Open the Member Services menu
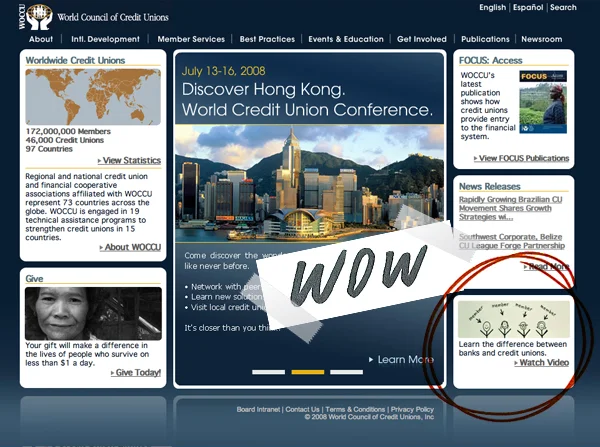 191,39
